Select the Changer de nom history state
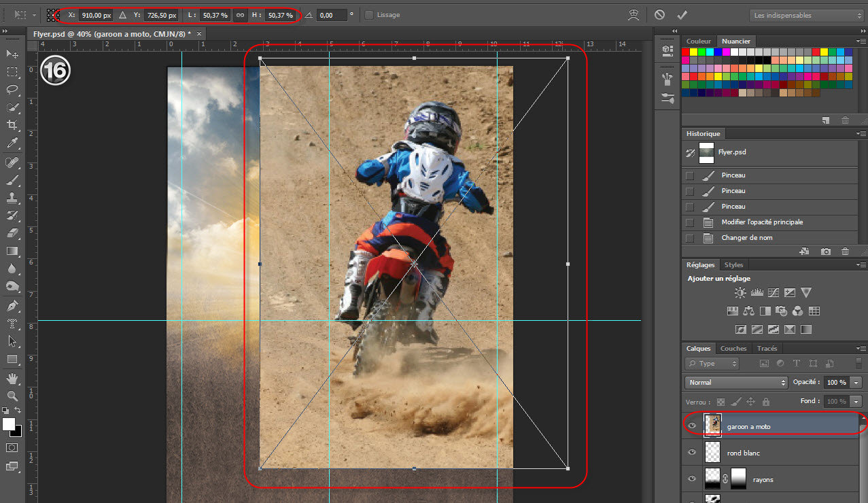 pyautogui.click(x=746, y=238)
